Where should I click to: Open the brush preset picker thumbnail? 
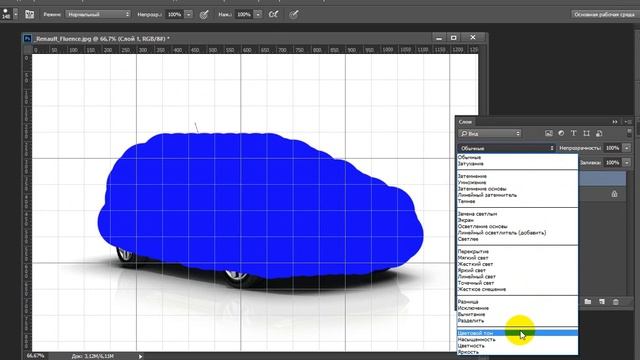(x=6, y=14)
